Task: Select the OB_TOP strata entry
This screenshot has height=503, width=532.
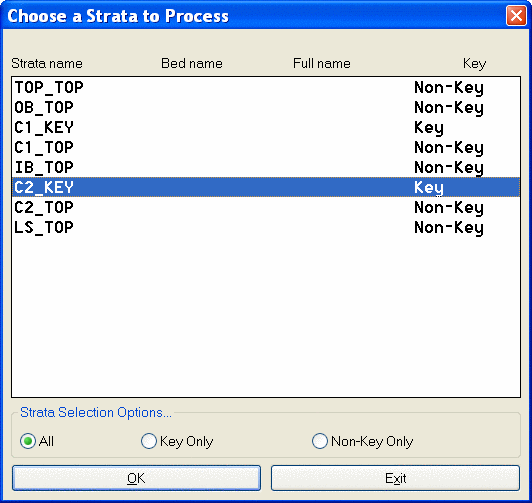Action: [x=266, y=108]
